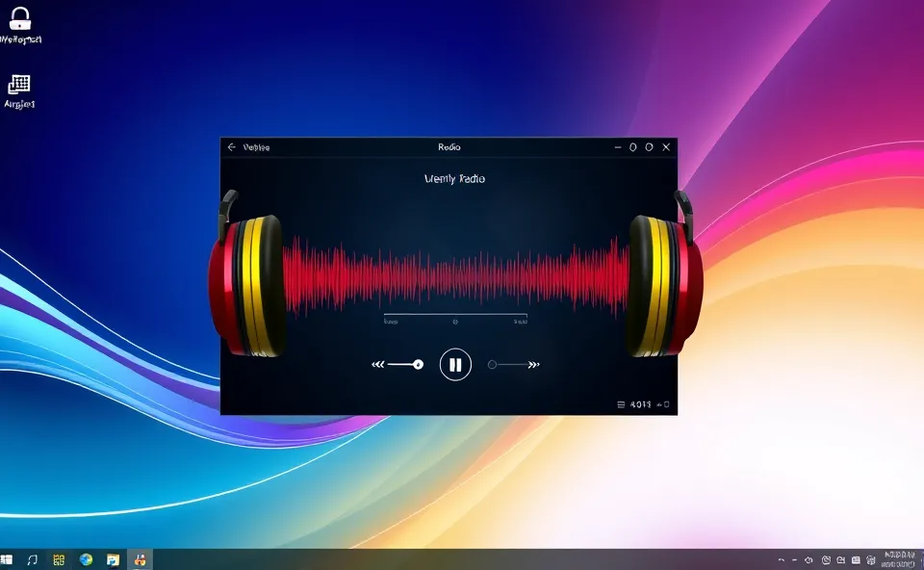Expand the system tray overflow chevron
The width and height of the screenshot is (924, 570).
781,560
